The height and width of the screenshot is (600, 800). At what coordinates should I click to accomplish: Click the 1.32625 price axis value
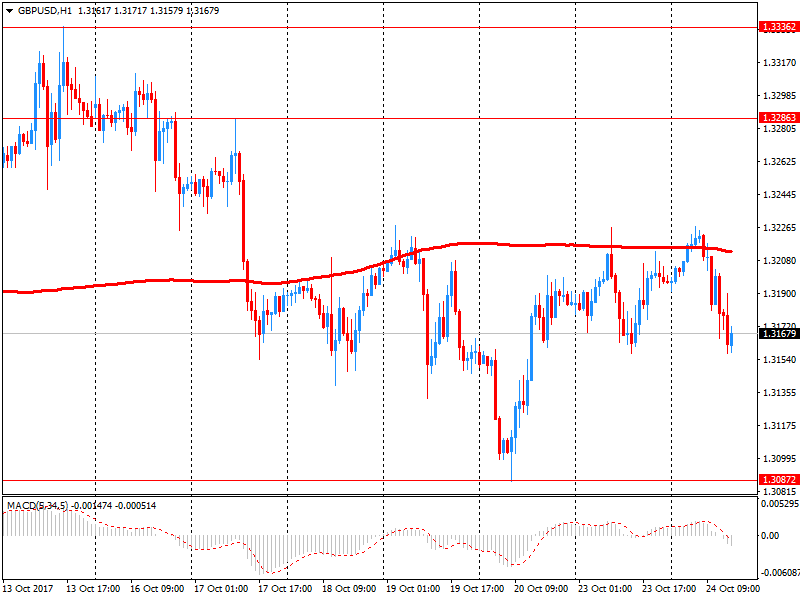click(x=779, y=162)
